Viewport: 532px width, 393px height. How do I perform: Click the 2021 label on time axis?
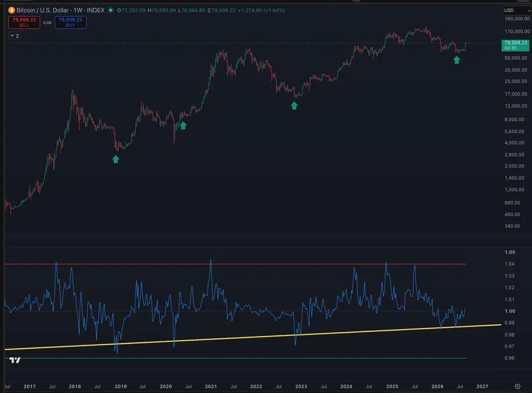click(211, 386)
